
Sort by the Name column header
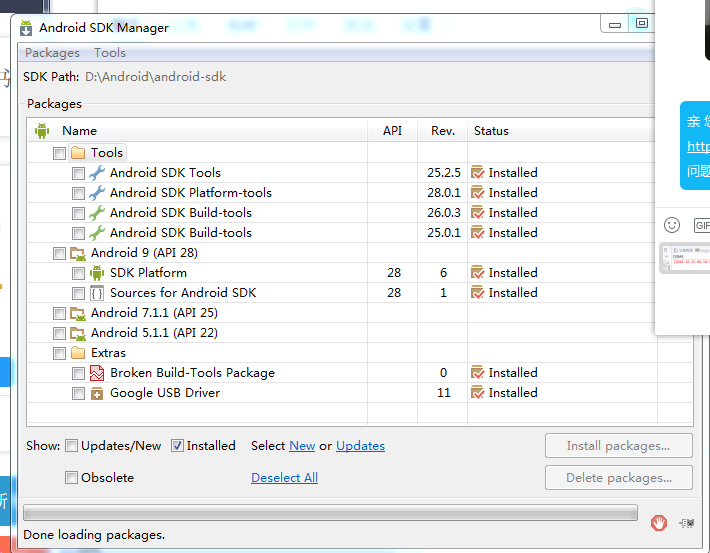click(x=197, y=131)
